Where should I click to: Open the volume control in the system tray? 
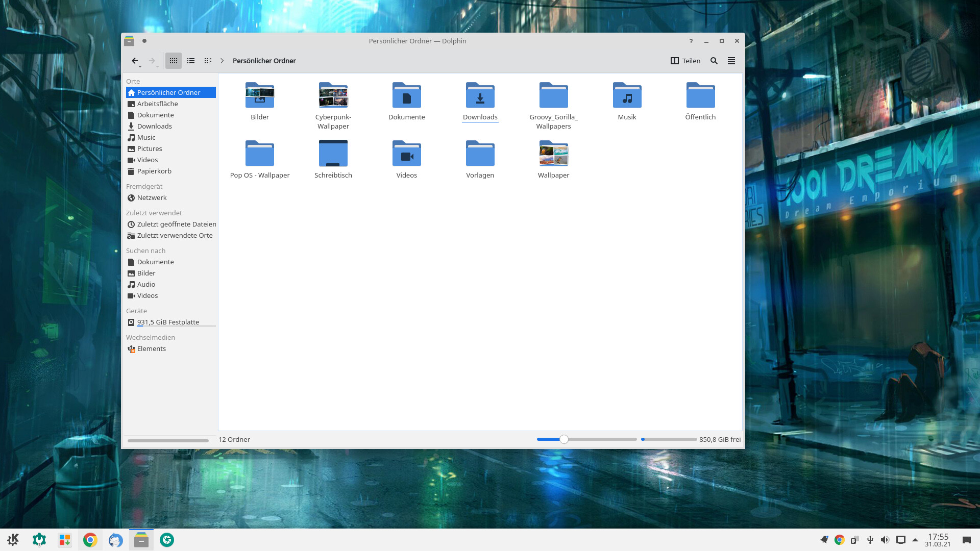885,539
